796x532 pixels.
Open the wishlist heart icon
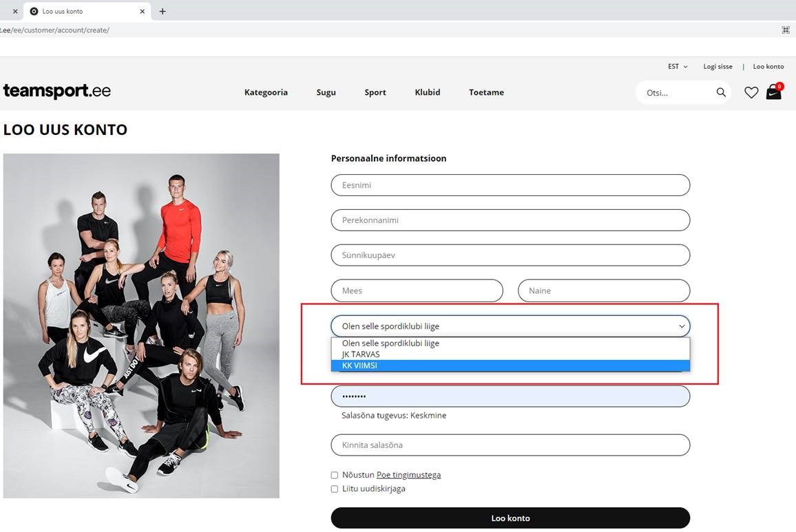click(x=751, y=92)
